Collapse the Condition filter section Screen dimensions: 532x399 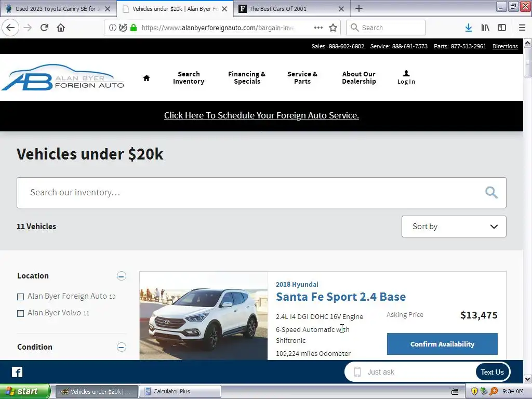(x=122, y=347)
